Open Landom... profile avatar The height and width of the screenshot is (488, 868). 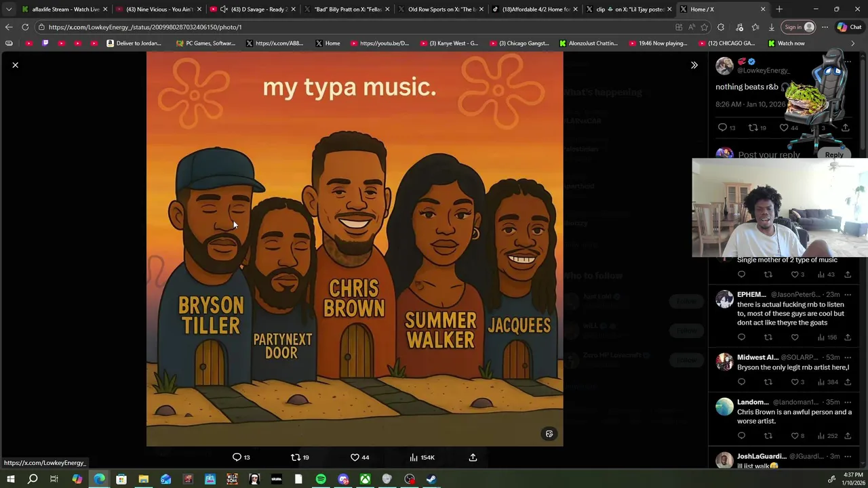[724, 407]
